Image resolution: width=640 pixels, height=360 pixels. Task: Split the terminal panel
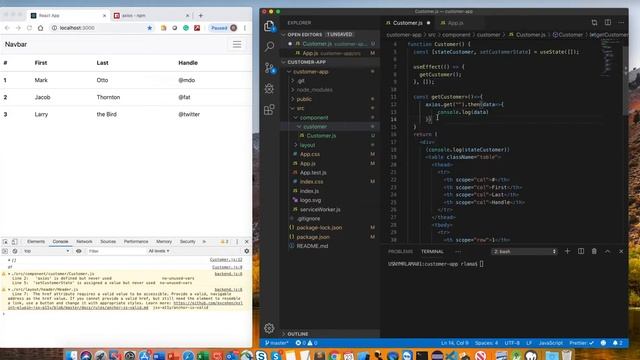pyautogui.click(x=581, y=251)
